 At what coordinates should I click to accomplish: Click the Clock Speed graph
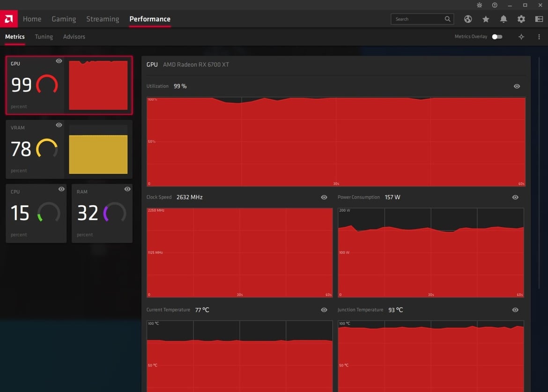[239, 252]
